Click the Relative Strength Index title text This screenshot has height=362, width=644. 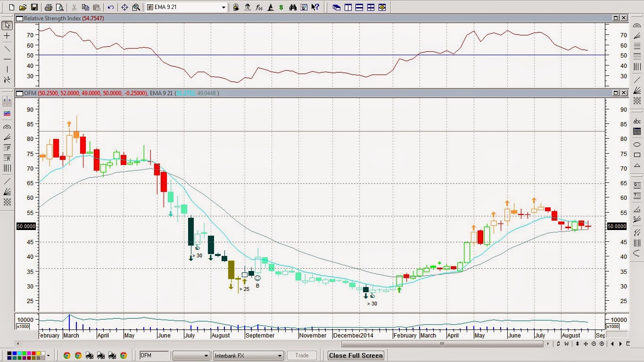click(x=52, y=18)
